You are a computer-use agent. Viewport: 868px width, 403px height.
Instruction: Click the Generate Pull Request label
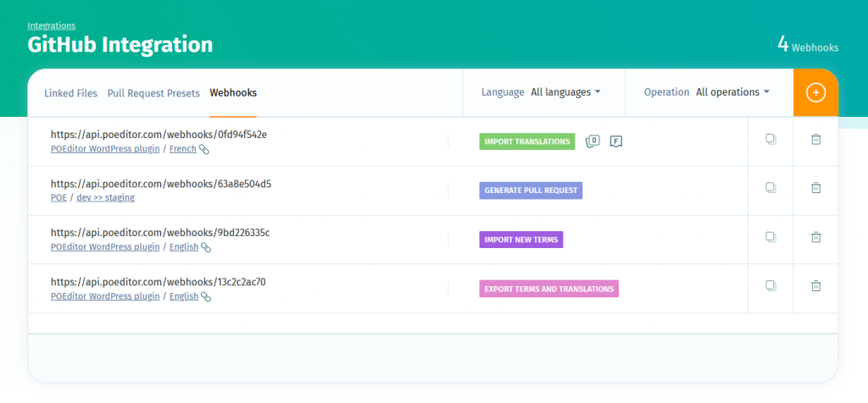531,190
